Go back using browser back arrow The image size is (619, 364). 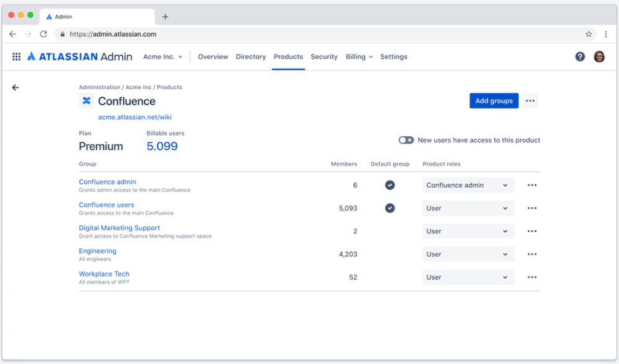[x=12, y=34]
